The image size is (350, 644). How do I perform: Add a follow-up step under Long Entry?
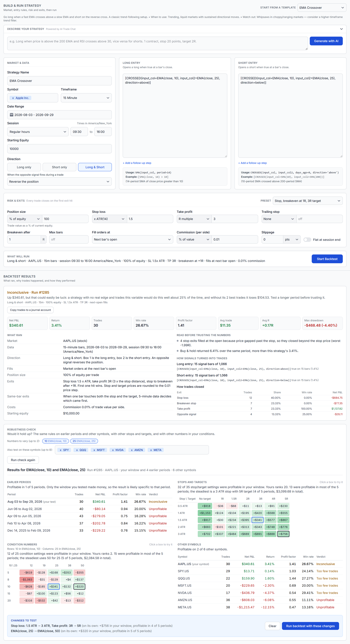point(137,163)
